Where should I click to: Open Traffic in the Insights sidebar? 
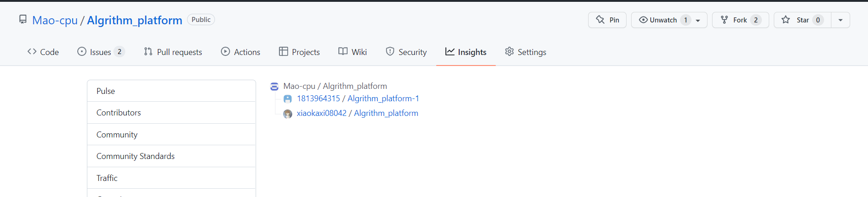pyautogui.click(x=107, y=178)
